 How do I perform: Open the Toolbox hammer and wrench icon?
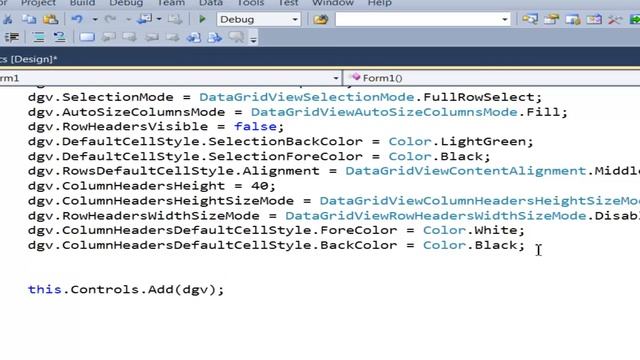615,19
